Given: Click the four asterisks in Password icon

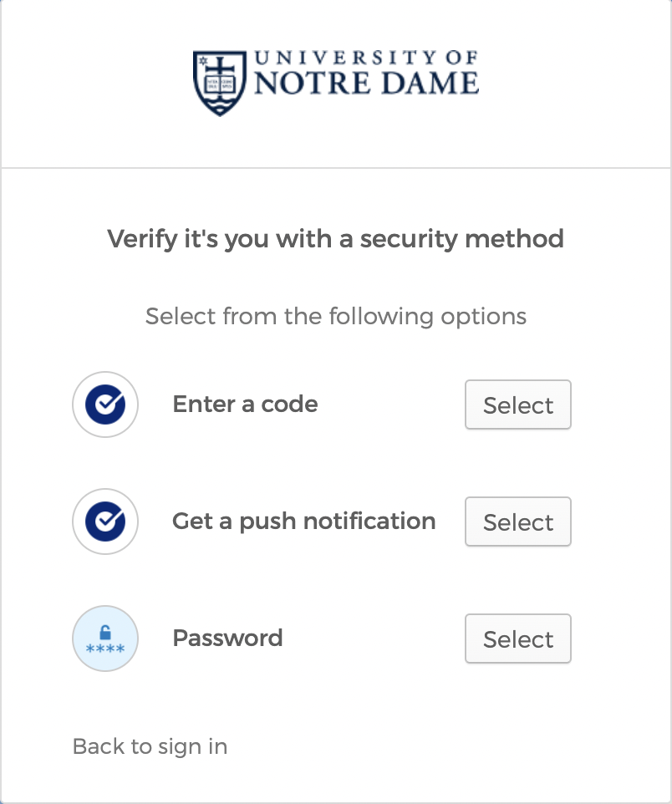Looking at the screenshot, I should pyautogui.click(x=105, y=649).
